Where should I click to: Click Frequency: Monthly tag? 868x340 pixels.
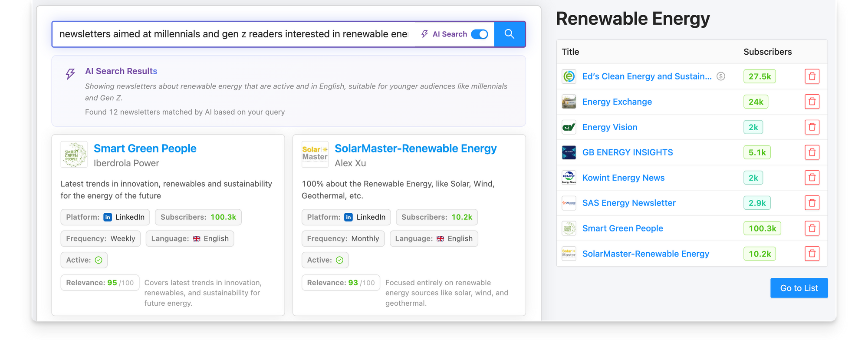[343, 239]
